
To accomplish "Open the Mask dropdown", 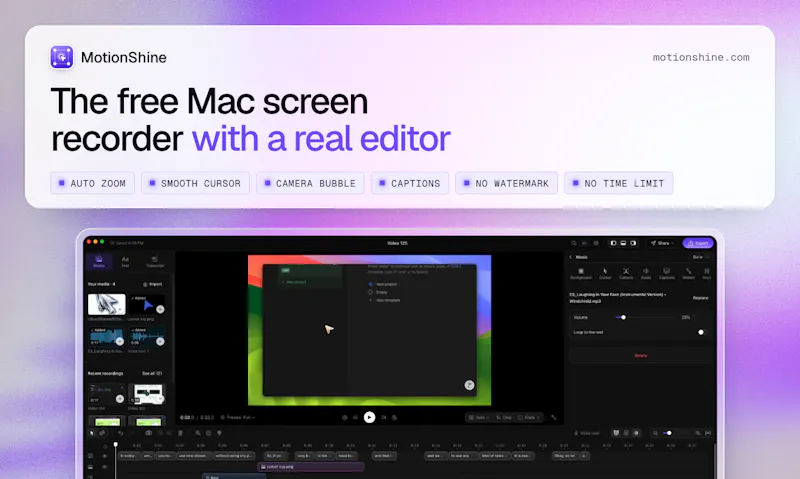I will 529,417.
